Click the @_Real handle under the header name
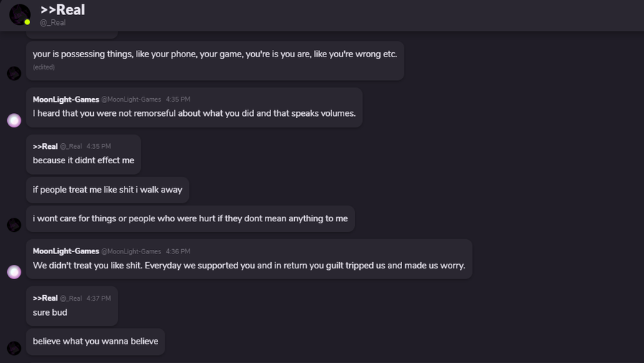The image size is (644, 363). (x=52, y=23)
